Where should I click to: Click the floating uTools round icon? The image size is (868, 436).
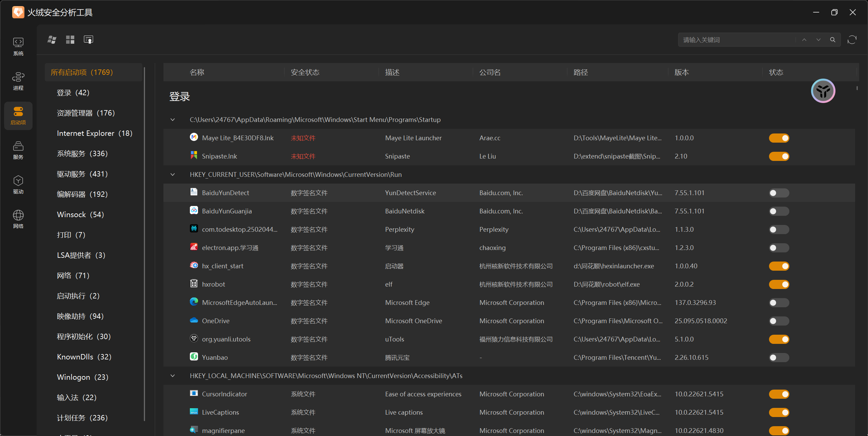823,91
